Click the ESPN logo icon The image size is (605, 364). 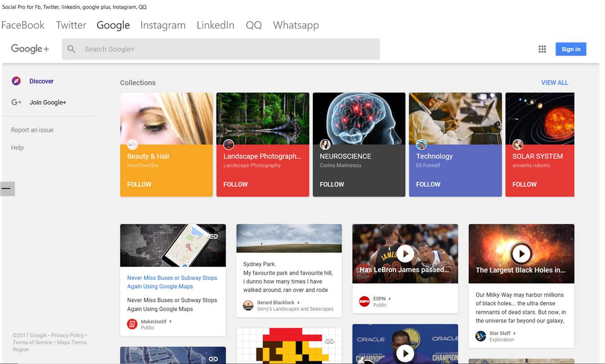point(364,302)
